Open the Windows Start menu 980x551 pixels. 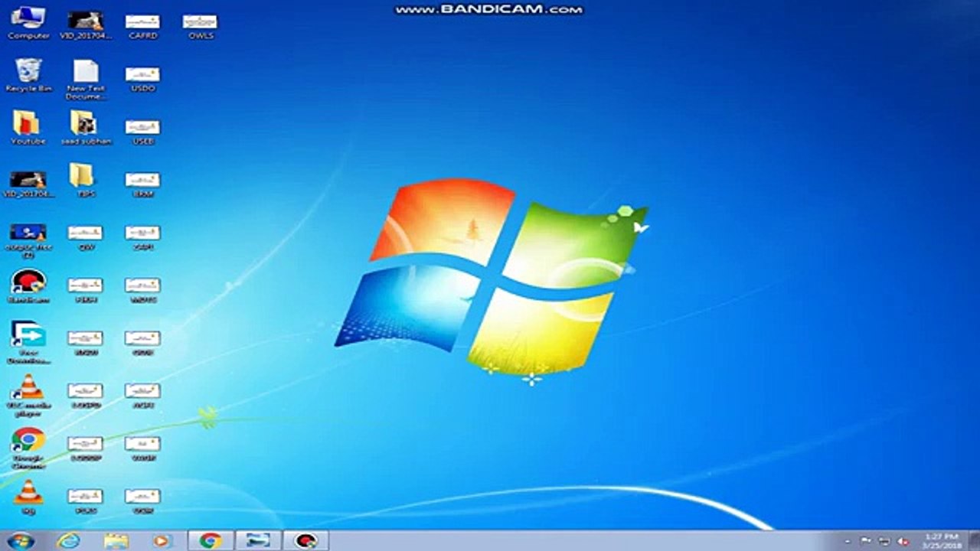pyautogui.click(x=20, y=540)
